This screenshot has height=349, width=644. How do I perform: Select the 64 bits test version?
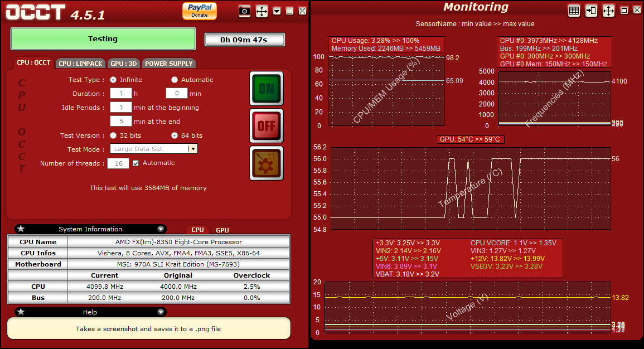pyautogui.click(x=175, y=135)
